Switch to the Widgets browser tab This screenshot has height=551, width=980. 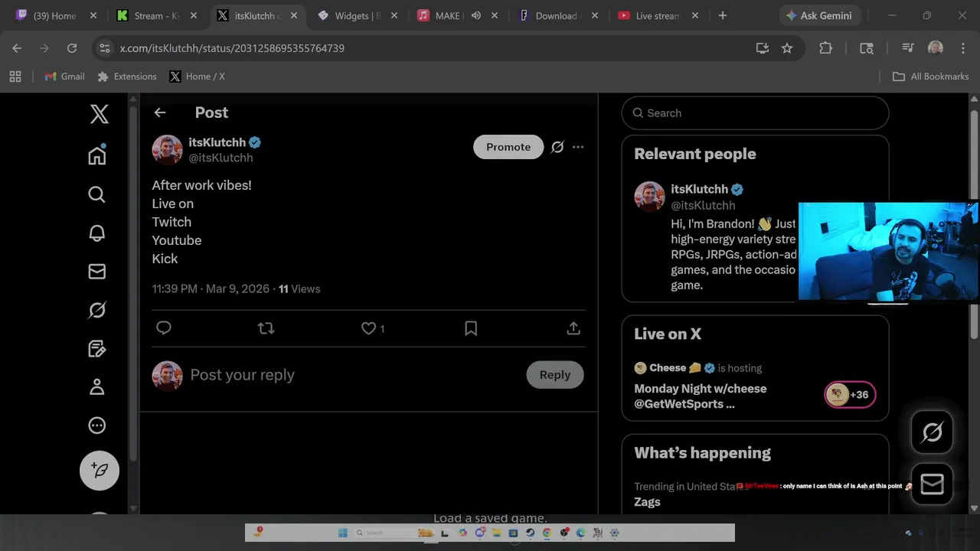(x=357, y=15)
